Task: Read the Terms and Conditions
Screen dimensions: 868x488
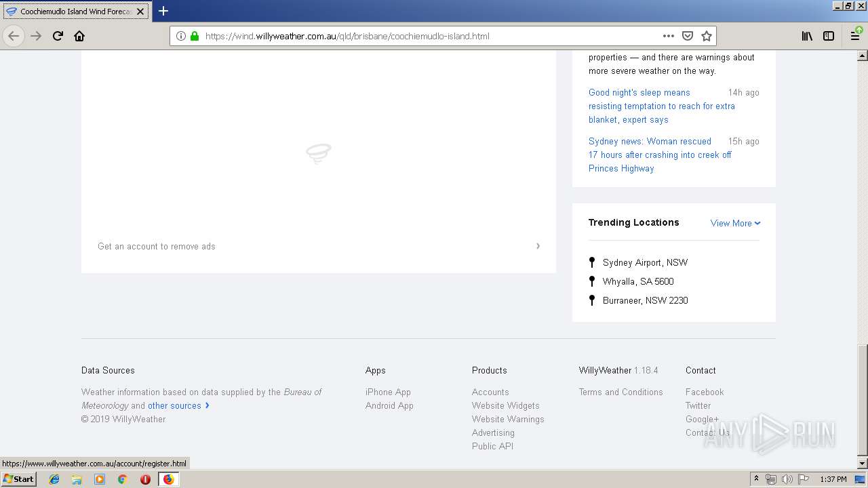Action: click(x=620, y=392)
